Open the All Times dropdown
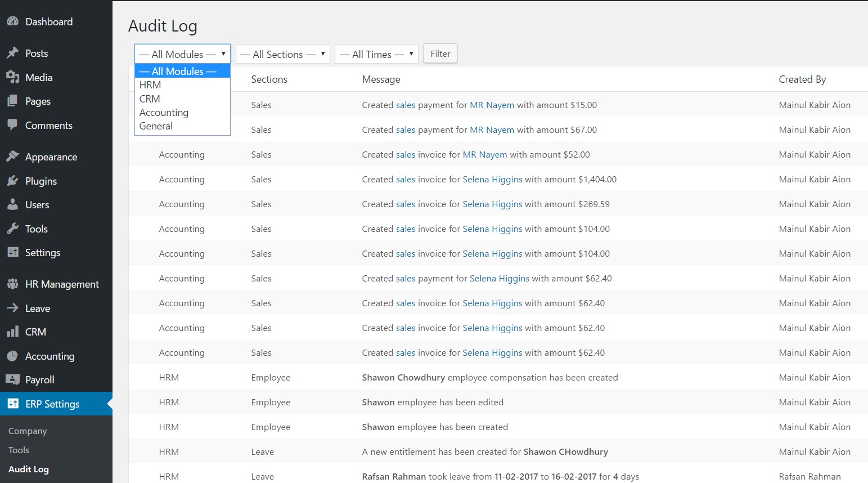 (x=376, y=54)
